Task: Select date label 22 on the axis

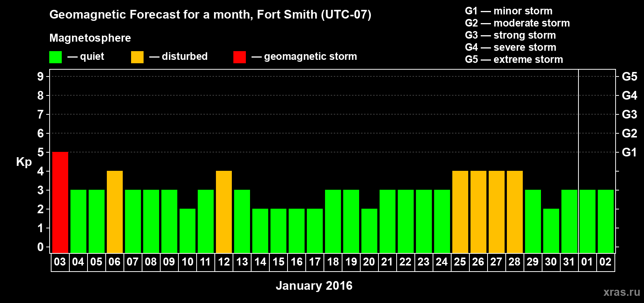Action: click(405, 262)
